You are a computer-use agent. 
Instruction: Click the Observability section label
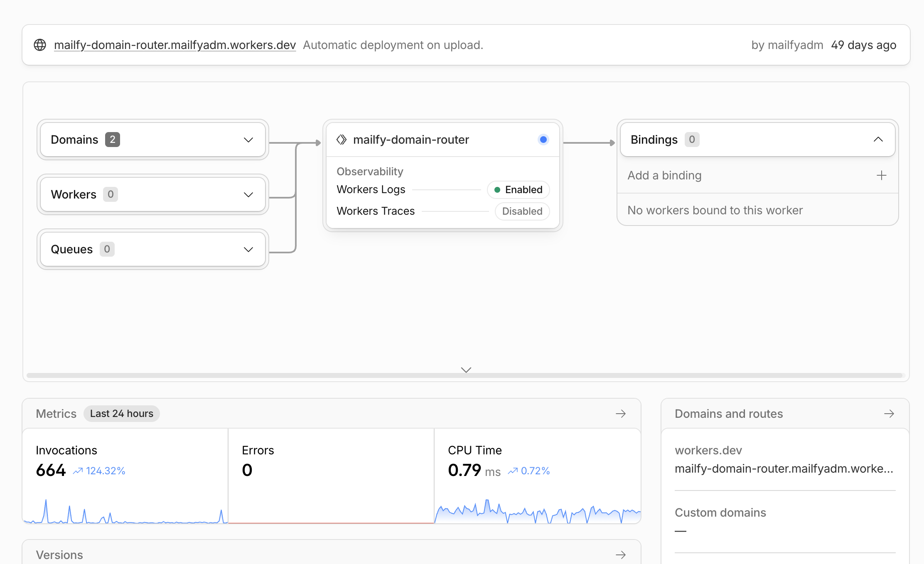pos(370,172)
